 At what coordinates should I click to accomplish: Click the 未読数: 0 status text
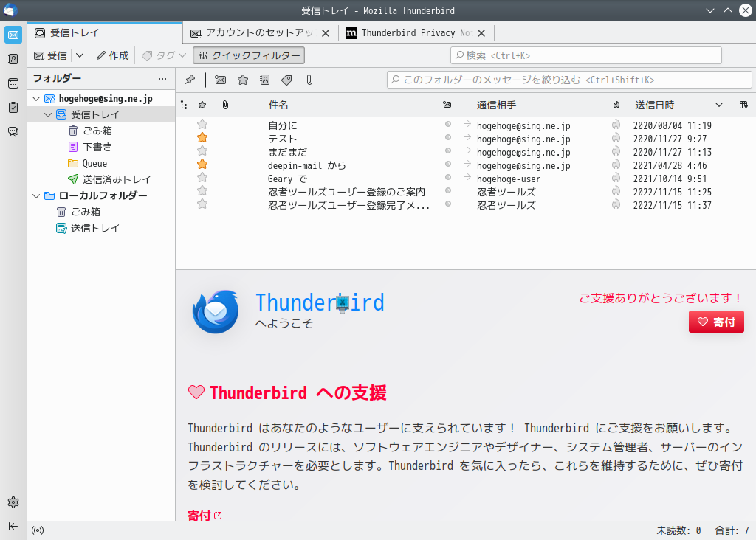click(x=678, y=531)
